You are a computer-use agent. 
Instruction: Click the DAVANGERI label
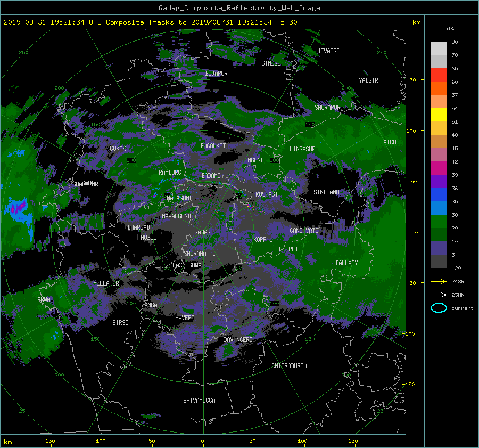[238, 340]
